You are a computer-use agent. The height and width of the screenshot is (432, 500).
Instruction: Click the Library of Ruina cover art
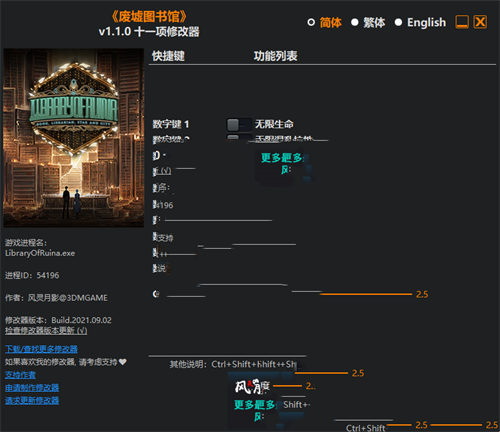74,138
